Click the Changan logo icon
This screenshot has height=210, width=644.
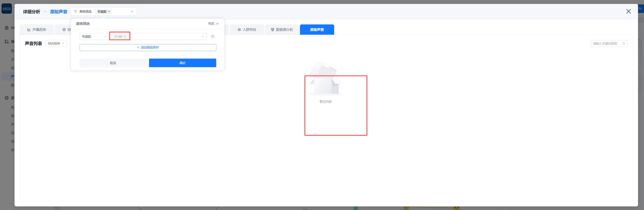(6, 9)
